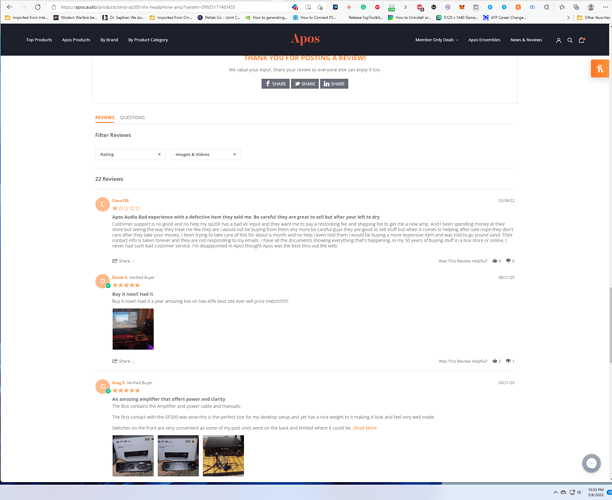
Task: Open the chat bubble widget
Action: coord(591,463)
